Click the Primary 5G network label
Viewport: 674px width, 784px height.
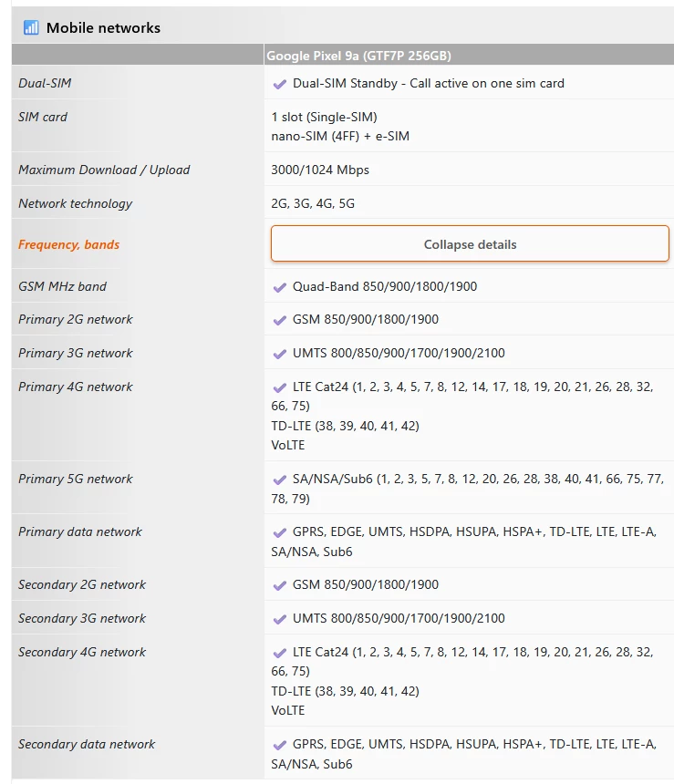(76, 479)
